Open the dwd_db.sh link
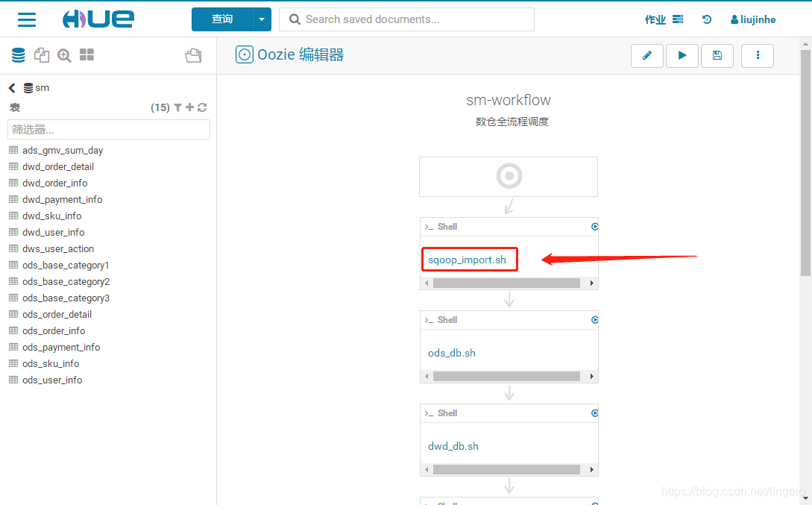This screenshot has width=812, height=505. (453, 447)
